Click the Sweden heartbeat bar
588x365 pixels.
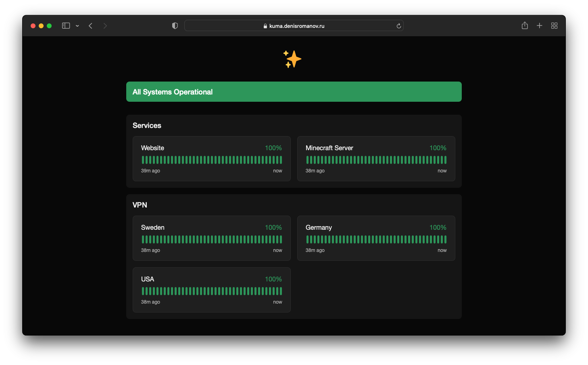(x=212, y=239)
